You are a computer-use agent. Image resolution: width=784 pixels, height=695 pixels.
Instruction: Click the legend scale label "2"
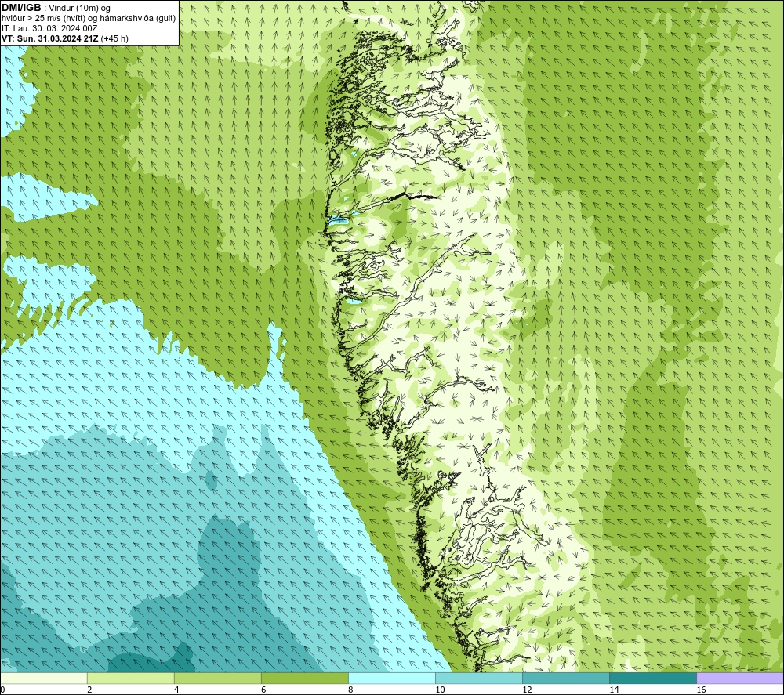[89, 690]
